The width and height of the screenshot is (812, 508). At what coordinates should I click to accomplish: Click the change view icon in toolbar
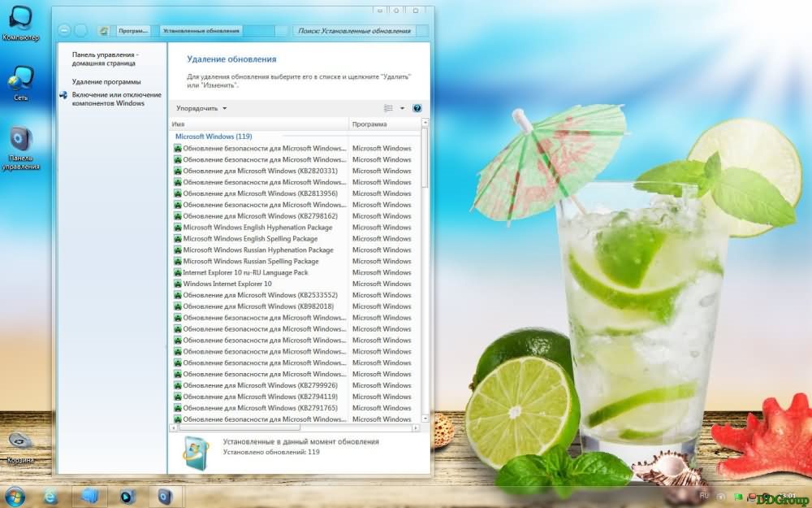click(x=388, y=108)
